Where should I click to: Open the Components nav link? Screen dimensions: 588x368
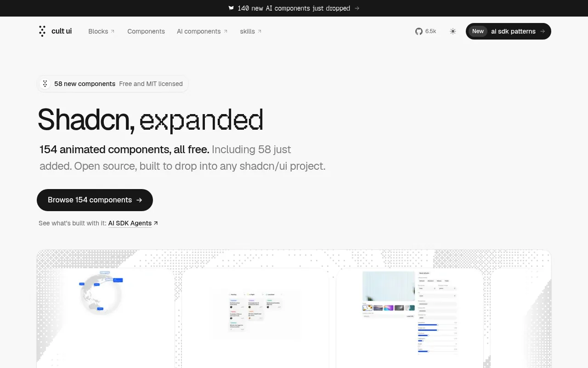146,31
